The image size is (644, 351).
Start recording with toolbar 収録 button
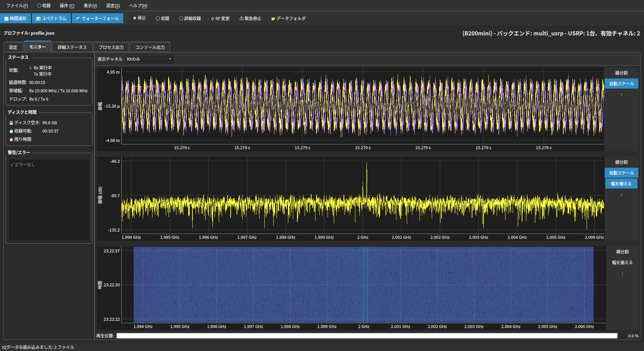[x=163, y=18]
